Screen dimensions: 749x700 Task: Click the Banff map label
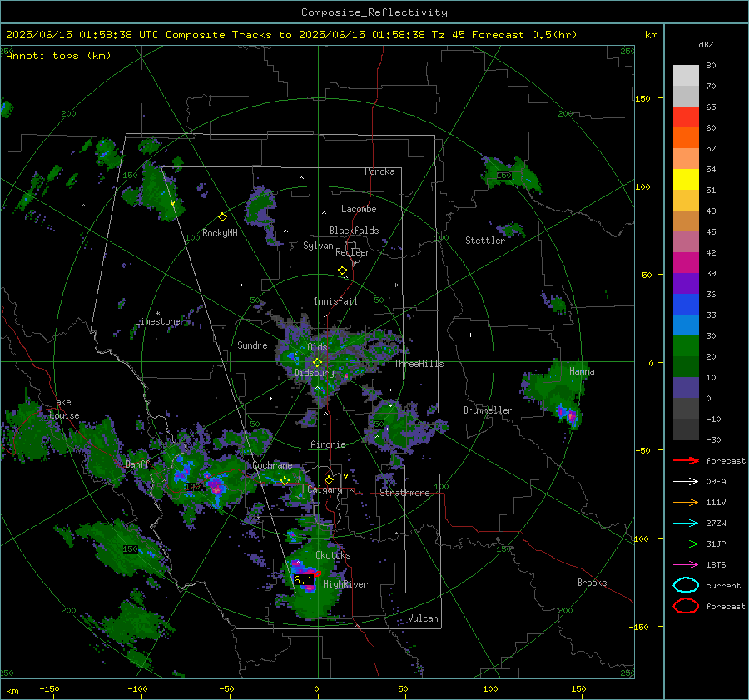[137, 464]
